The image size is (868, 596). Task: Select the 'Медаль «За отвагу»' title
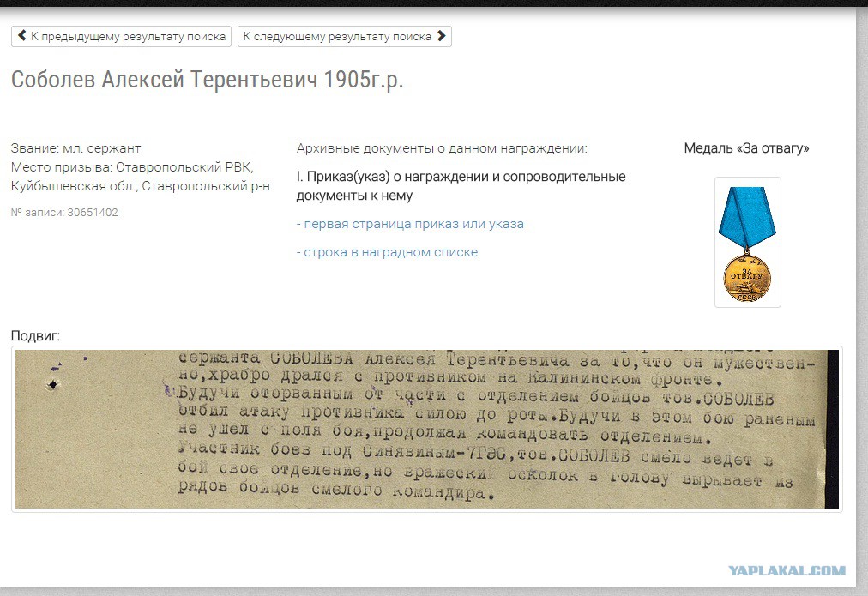click(747, 148)
